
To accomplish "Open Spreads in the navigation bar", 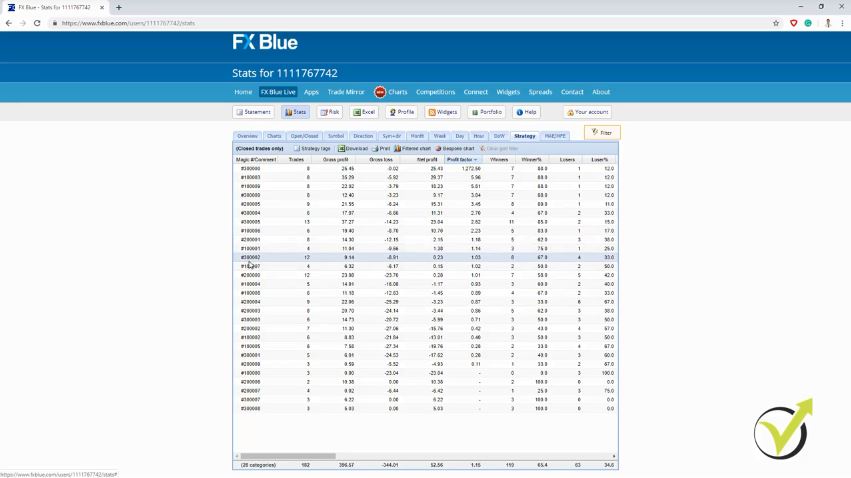I will pos(540,92).
